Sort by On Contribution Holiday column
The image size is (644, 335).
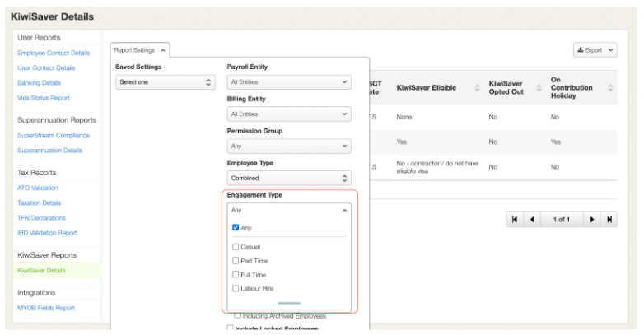pos(610,87)
